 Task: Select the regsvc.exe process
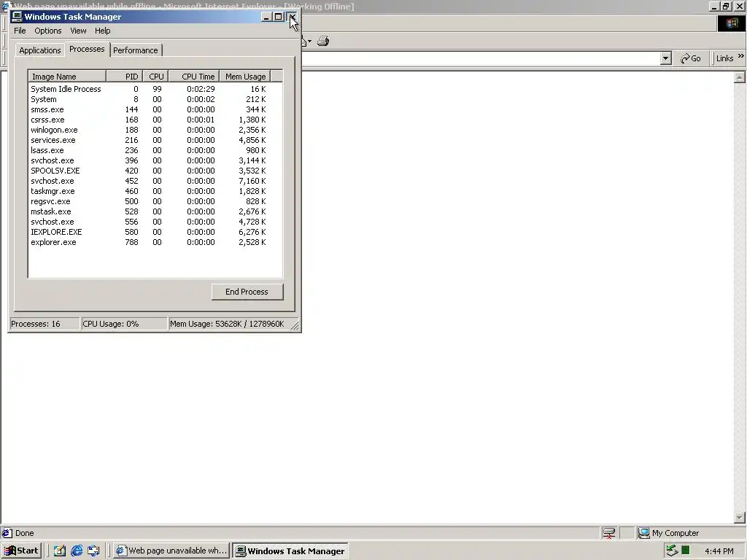tap(155, 201)
